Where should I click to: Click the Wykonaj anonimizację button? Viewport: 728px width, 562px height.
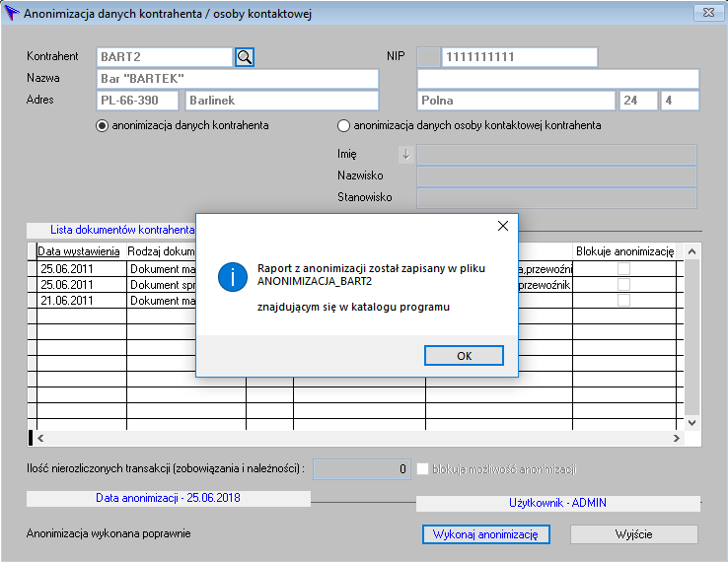(x=486, y=534)
